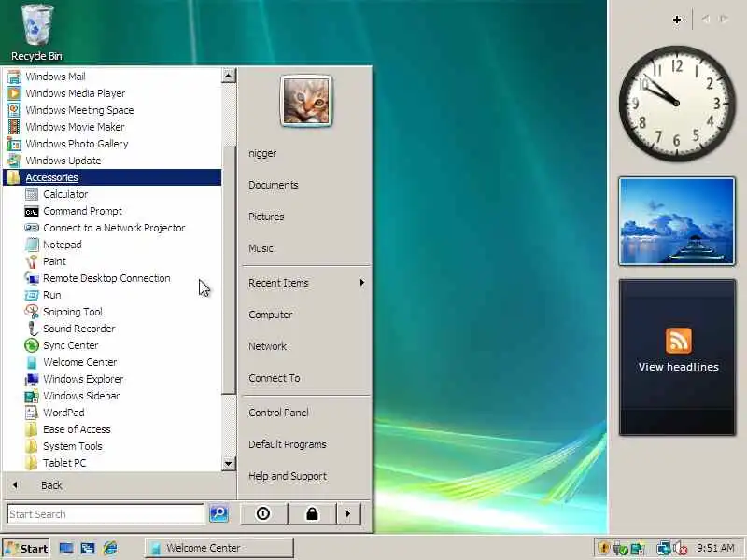Open Control Panel from the start menu
The width and height of the screenshot is (747, 560).
[x=278, y=413]
